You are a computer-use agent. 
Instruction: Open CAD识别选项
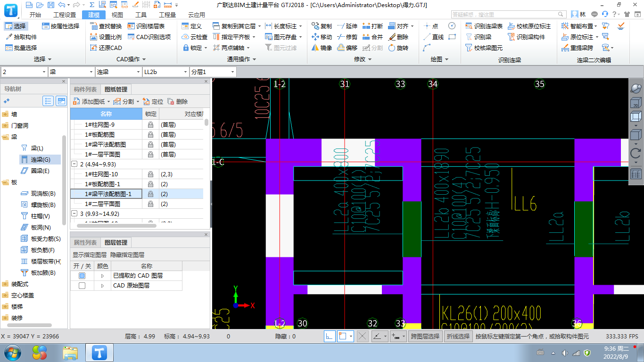[149, 37]
